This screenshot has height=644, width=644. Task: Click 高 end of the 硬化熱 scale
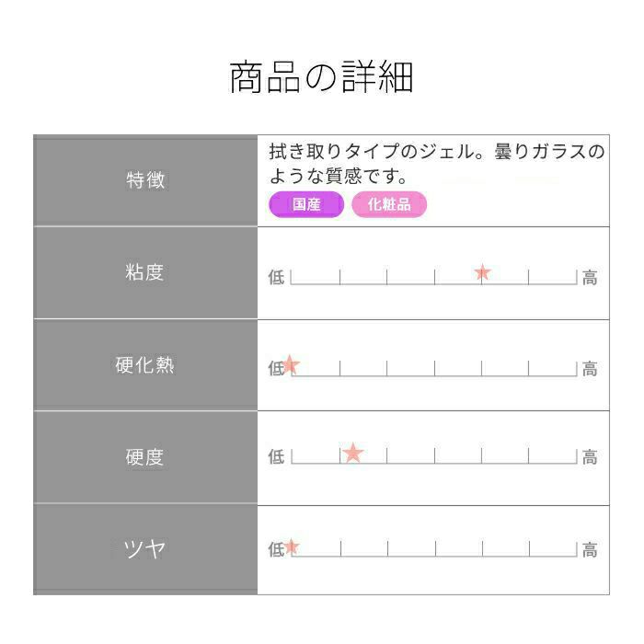[x=590, y=369]
